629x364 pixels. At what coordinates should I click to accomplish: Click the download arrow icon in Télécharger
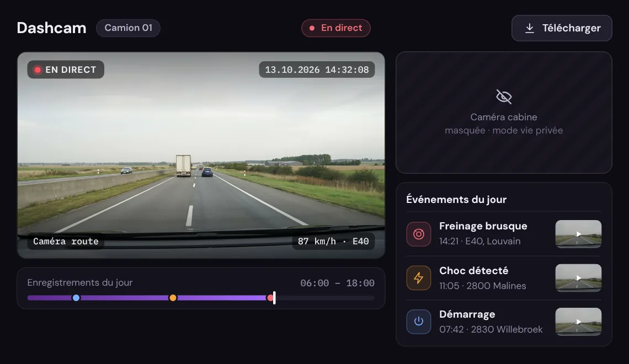click(x=530, y=28)
